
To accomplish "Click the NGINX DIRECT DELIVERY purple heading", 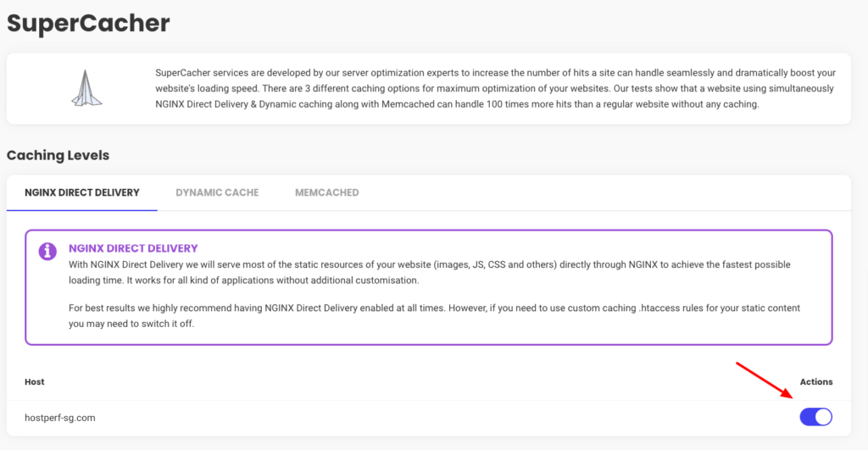I will [133, 248].
